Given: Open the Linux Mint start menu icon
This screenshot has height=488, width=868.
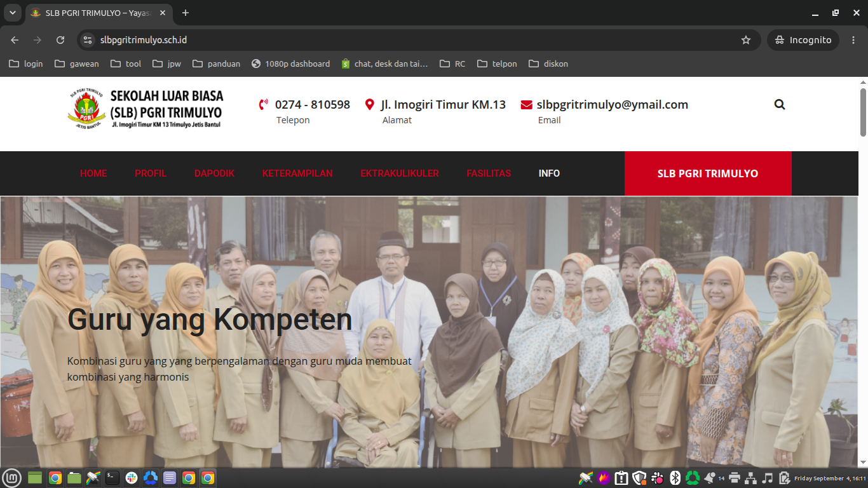Looking at the screenshot, I should tap(11, 478).
